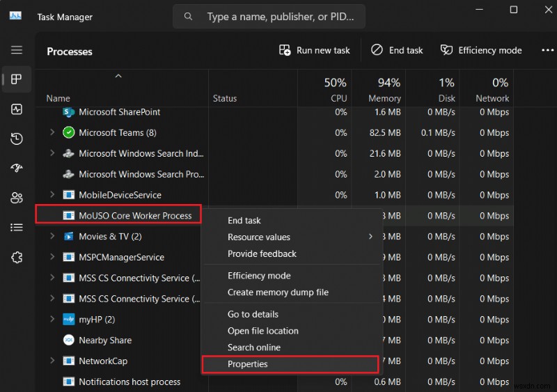Click the Microsoft Windows Search Indexer icon
The width and height of the screenshot is (557, 392).
pyautogui.click(x=68, y=154)
